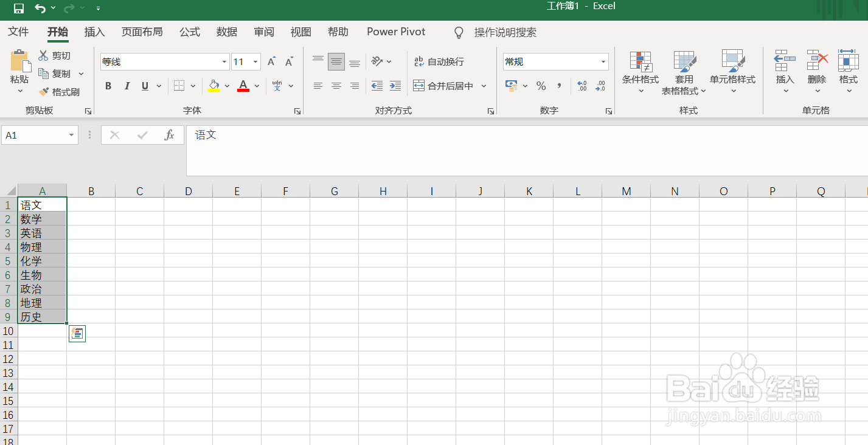The height and width of the screenshot is (445, 868).
Task: Apply percent style
Action: click(x=541, y=86)
